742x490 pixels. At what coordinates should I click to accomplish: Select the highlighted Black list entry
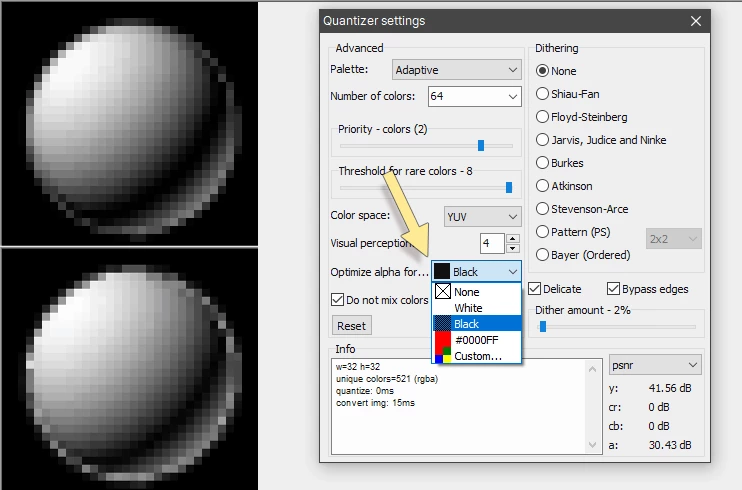477,324
